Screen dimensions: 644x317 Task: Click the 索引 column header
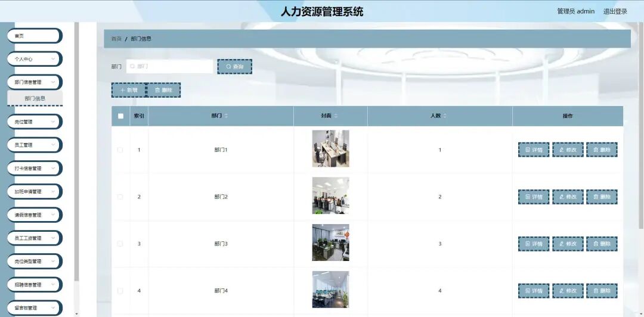coord(139,116)
